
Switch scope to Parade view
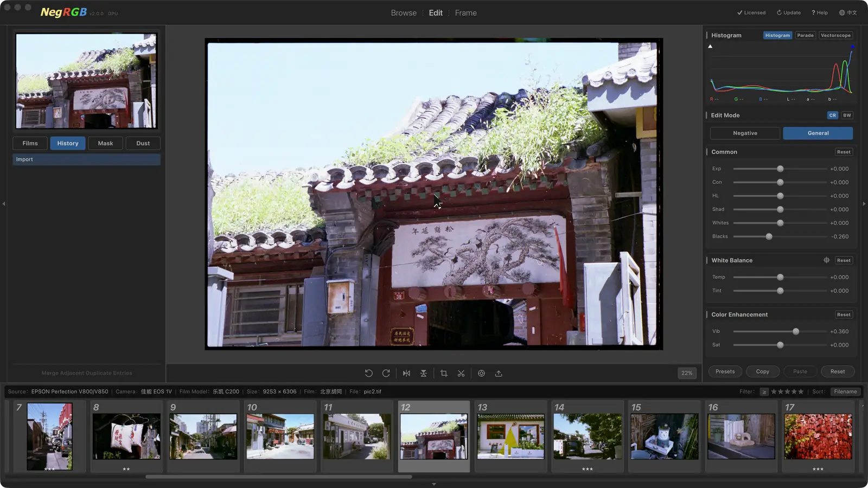tap(805, 35)
